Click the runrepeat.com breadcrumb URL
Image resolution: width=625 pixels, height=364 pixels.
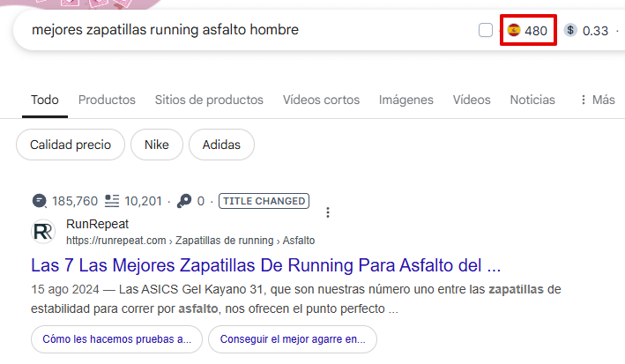190,241
